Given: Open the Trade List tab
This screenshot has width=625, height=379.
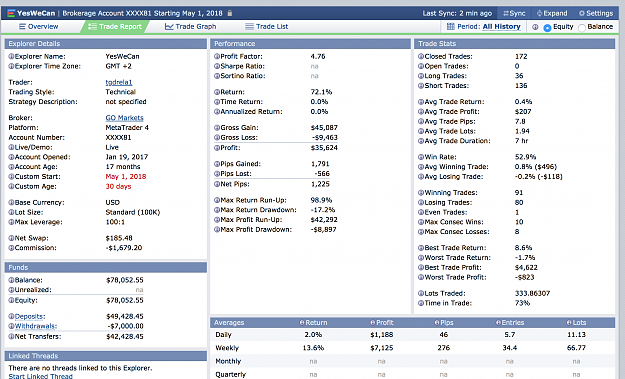Looking at the screenshot, I should click(267, 27).
